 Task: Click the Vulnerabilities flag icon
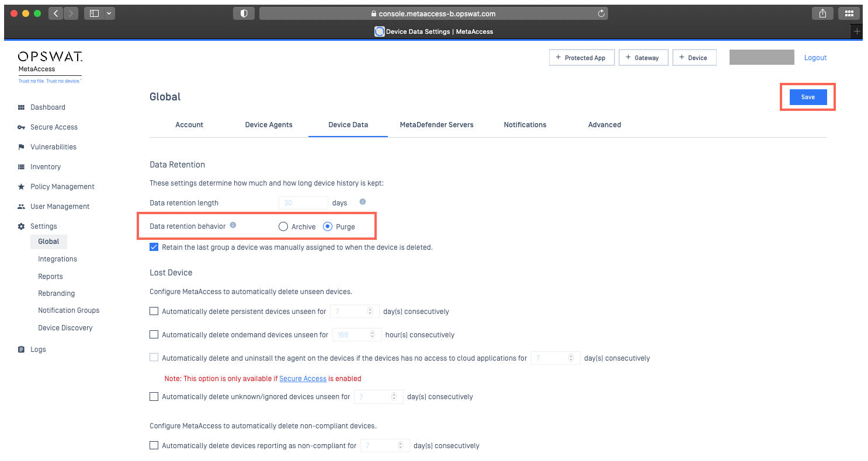pyautogui.click(x=22, y=147)
